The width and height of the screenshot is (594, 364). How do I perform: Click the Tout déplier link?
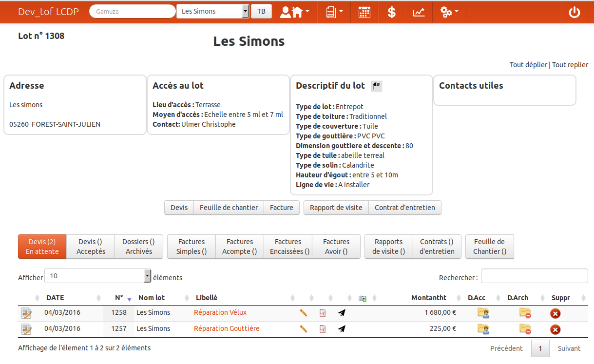528,65
